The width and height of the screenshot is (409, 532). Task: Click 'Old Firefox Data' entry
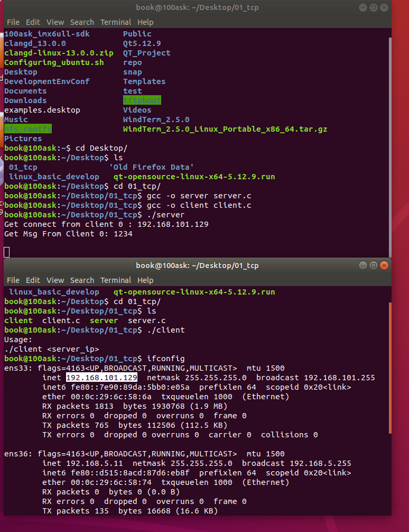point(152,167)
